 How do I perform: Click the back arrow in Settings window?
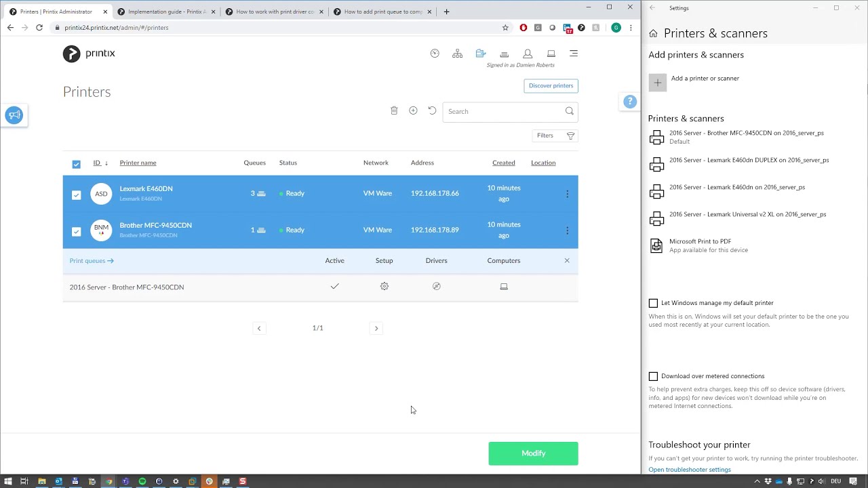click(652, 7)
